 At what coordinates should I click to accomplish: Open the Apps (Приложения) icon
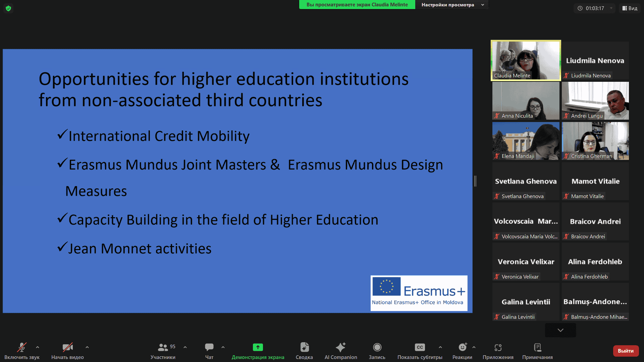(498, 347)
